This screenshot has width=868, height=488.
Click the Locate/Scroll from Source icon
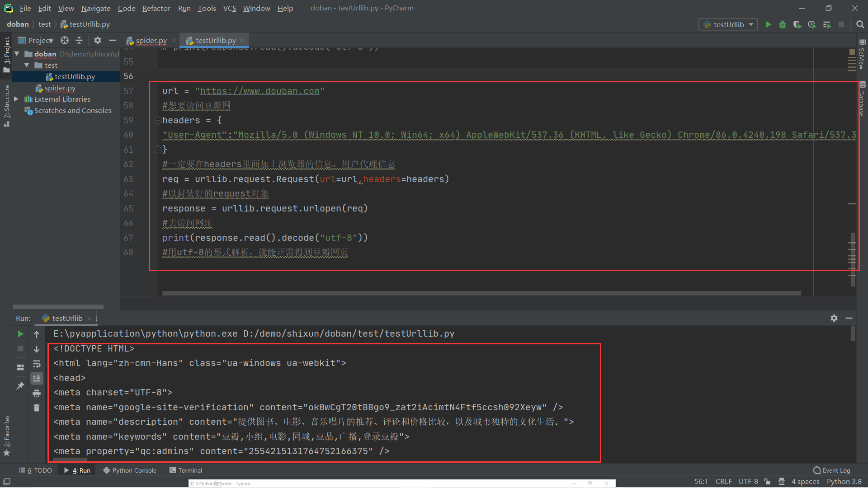tap(65, 40)
